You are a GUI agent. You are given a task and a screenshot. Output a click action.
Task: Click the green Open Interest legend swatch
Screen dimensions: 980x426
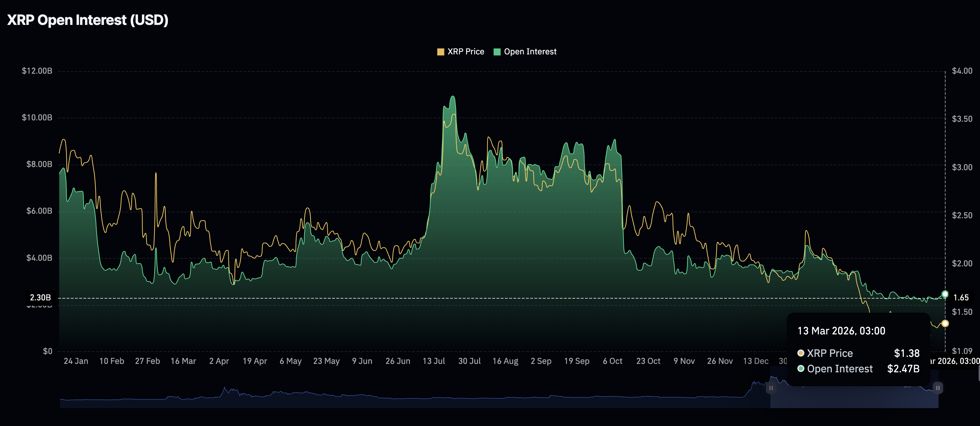coord(497,52)
